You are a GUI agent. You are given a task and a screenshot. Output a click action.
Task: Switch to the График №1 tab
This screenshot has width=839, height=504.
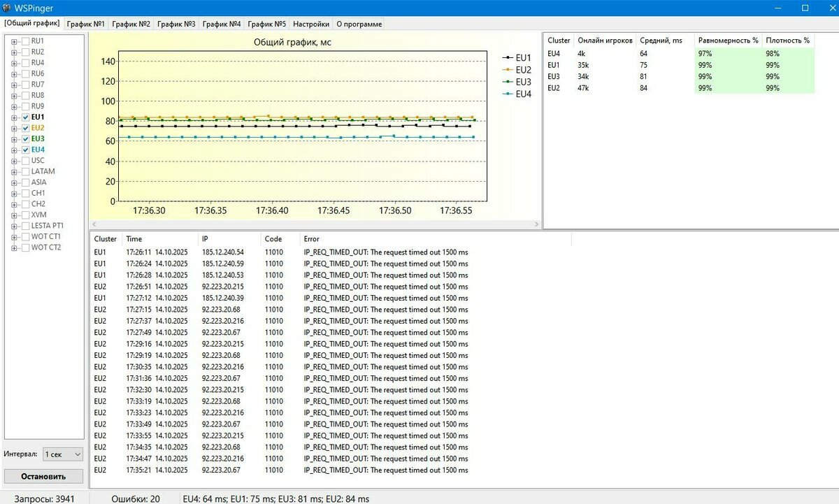85,24
